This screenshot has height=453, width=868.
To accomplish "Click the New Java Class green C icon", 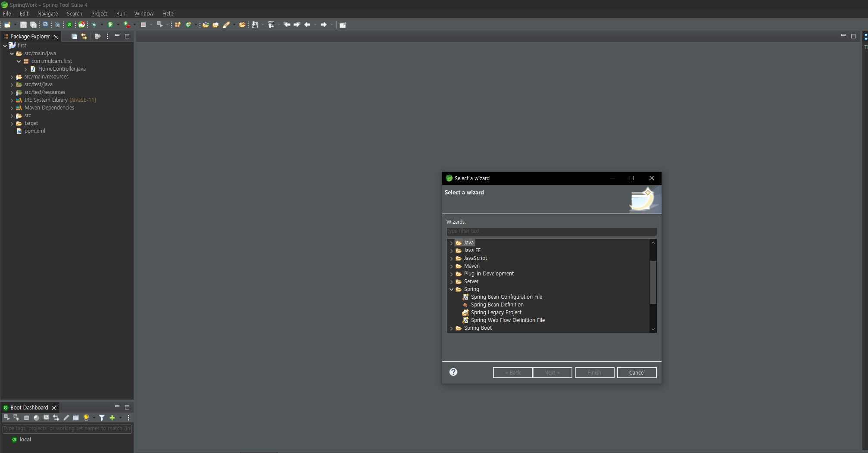I will pos(188,25).
